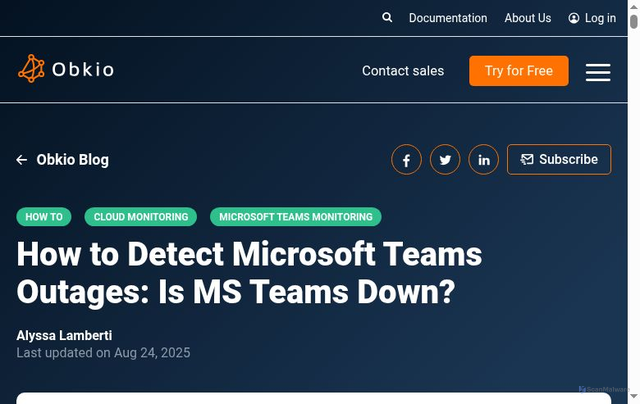Open the hamburger menu
The width and height of the screenshot is (640, 404).
click(x=598, y=72)
